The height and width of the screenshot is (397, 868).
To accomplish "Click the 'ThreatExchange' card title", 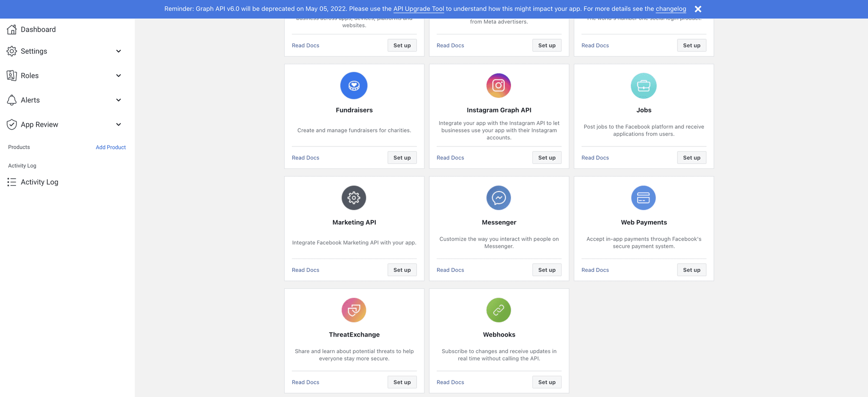I will point(354,334).
